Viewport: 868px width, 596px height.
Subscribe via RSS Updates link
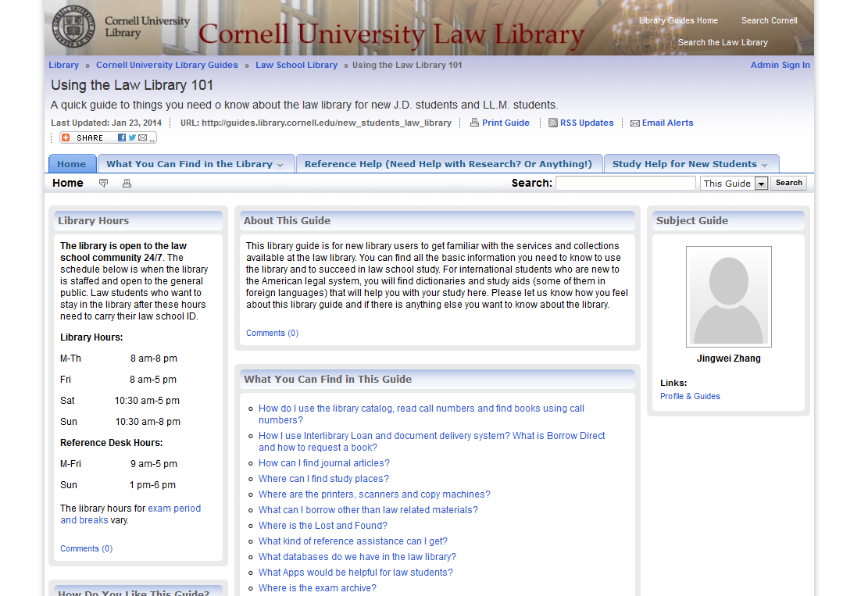[x=587, y=123]
